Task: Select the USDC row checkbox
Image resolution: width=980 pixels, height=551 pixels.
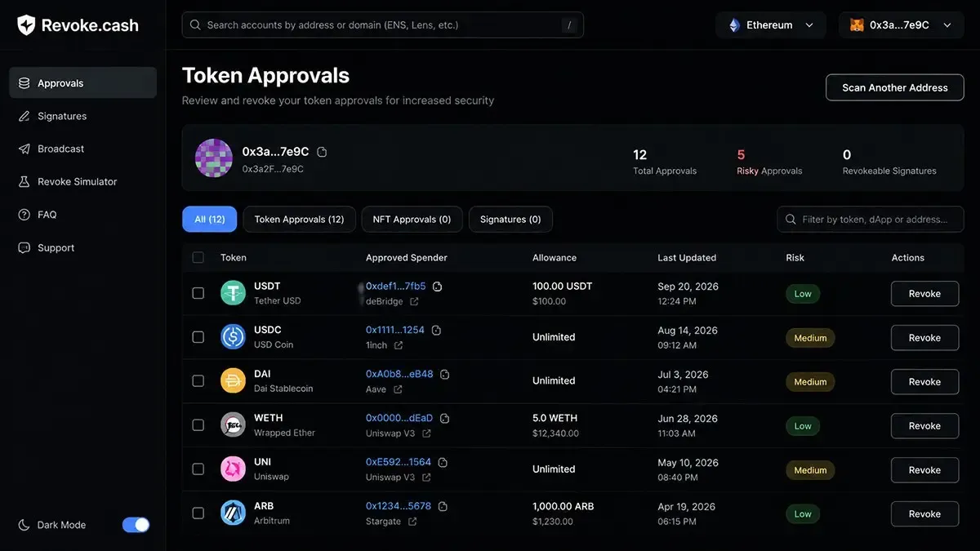Action: tap(198, 337)
